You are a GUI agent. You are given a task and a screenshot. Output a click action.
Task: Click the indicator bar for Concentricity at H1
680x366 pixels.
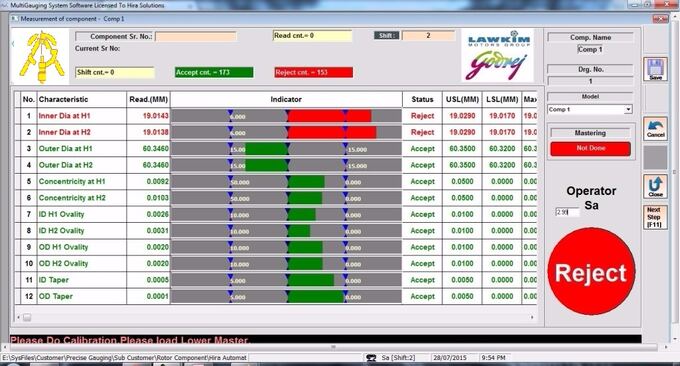coord(306,182)
